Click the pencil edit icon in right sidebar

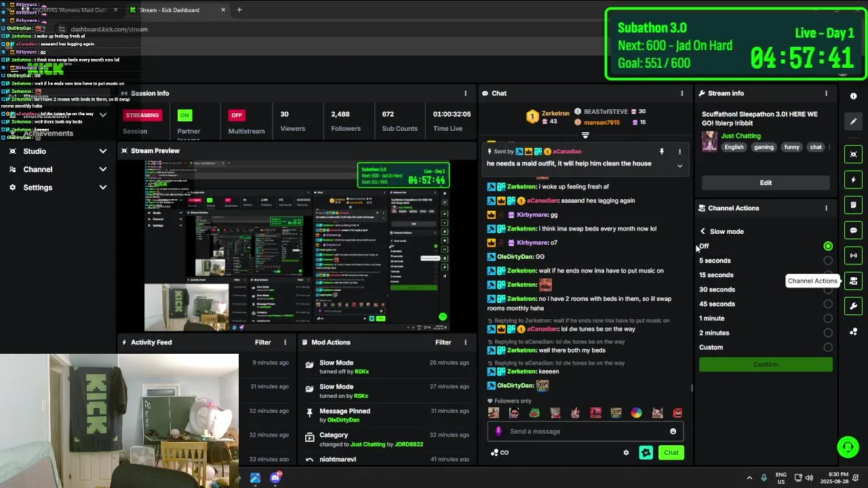click(853, 121)
